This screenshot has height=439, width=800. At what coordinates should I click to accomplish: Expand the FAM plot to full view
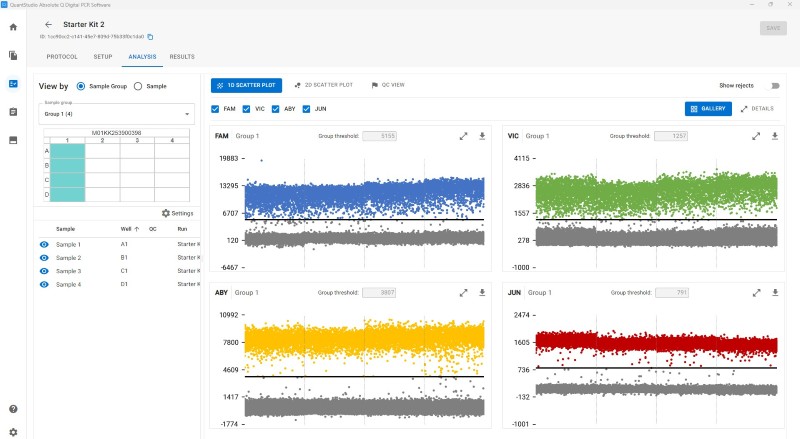click(x=463, y=136)
